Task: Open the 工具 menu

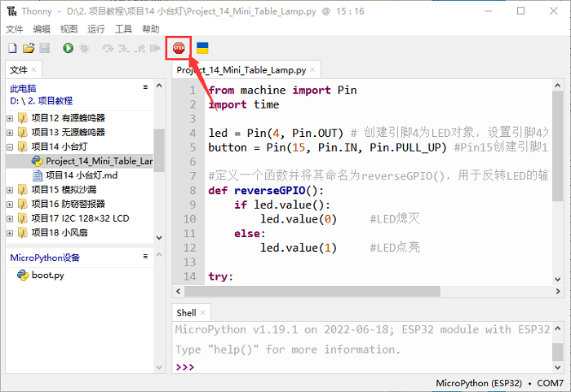Action: click(x=123, y=29)
